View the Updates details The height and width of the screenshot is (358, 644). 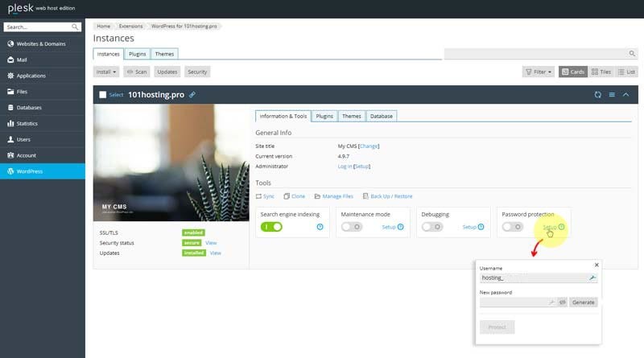215,253
